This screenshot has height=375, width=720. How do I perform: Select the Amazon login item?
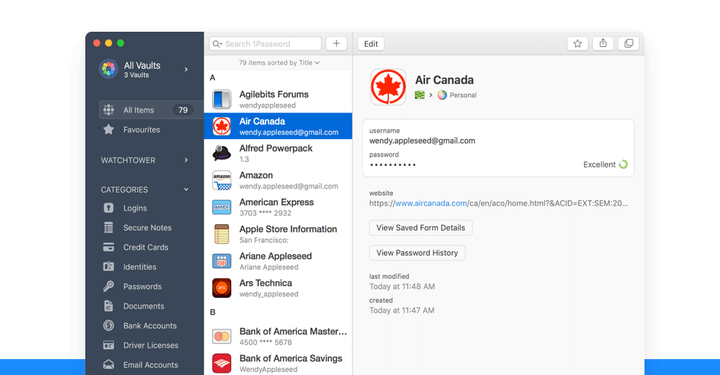pos(278,180)
